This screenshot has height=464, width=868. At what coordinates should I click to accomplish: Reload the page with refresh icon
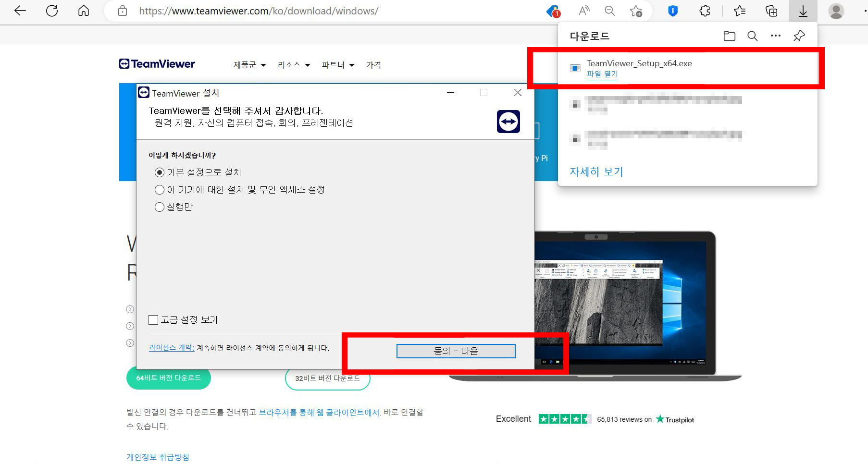[52, 11]
